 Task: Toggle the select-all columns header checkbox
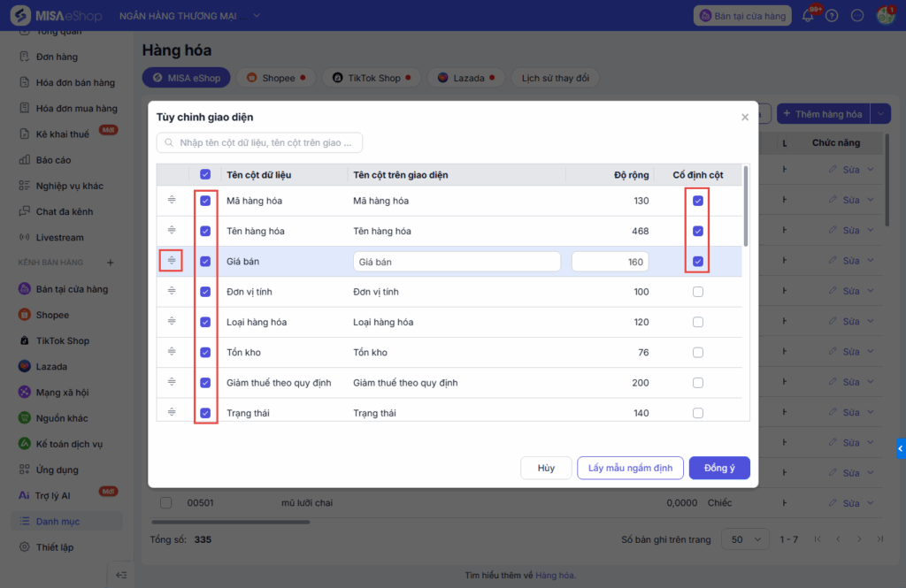pos(205,174)
